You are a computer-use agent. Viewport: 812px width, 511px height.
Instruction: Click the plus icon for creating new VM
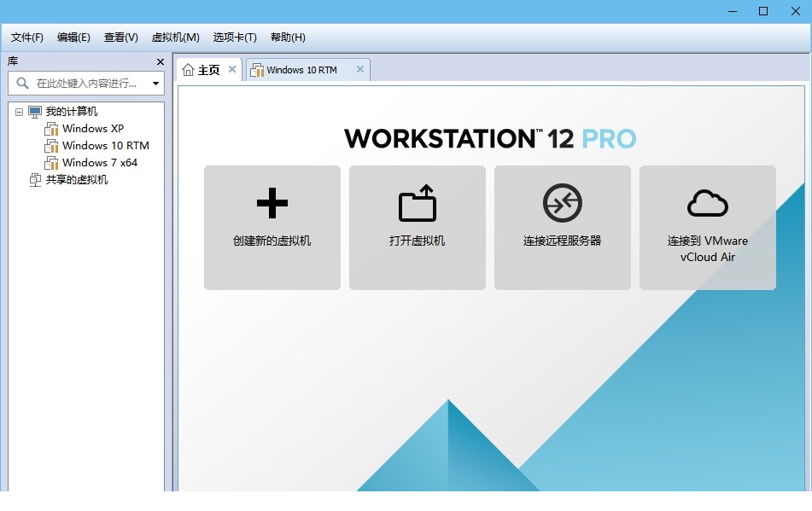(272, 203)
